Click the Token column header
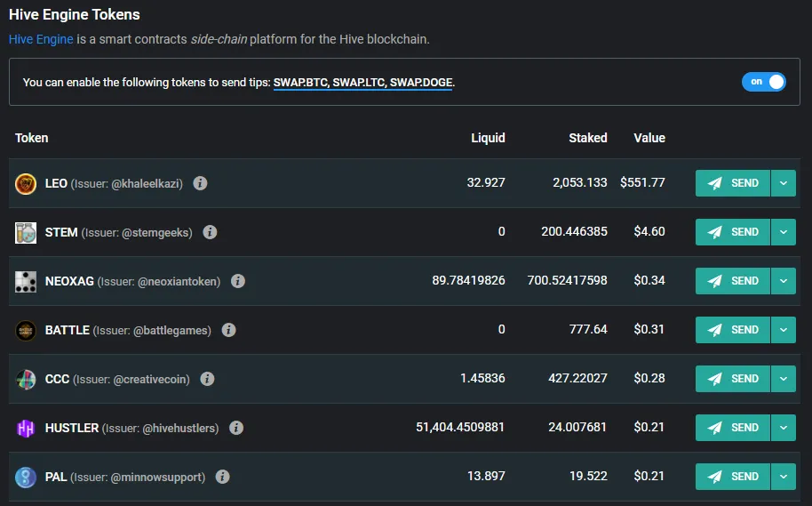Screen dimensions: 812x506 [x=32, y=138]
